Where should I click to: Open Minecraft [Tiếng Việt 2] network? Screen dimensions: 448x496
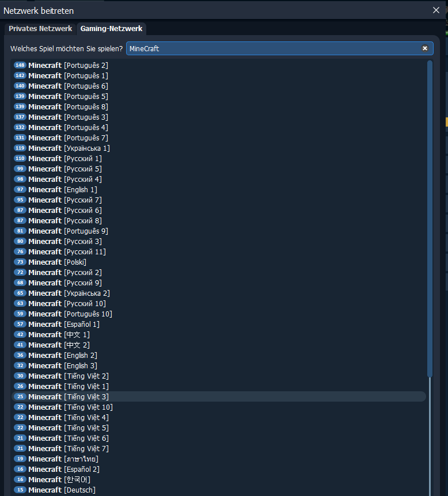(x=219, y=376)
